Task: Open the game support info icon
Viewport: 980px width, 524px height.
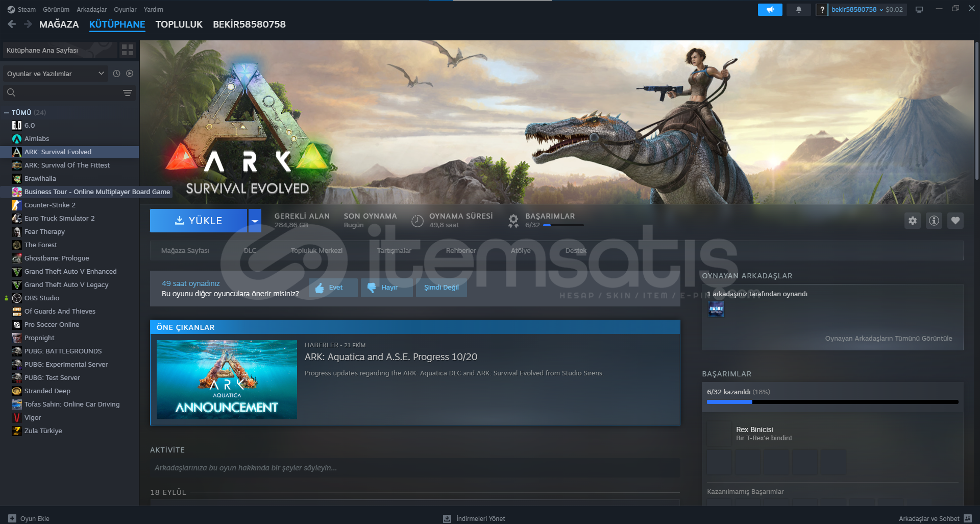Action: 934,221
